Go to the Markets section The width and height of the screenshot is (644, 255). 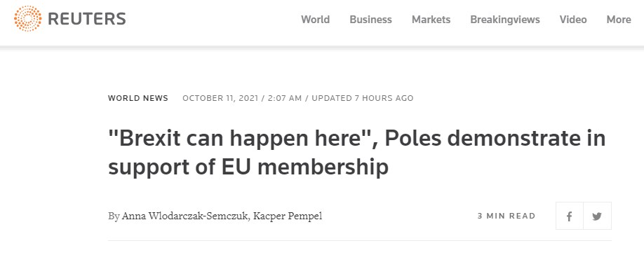(x=431, y=20)
